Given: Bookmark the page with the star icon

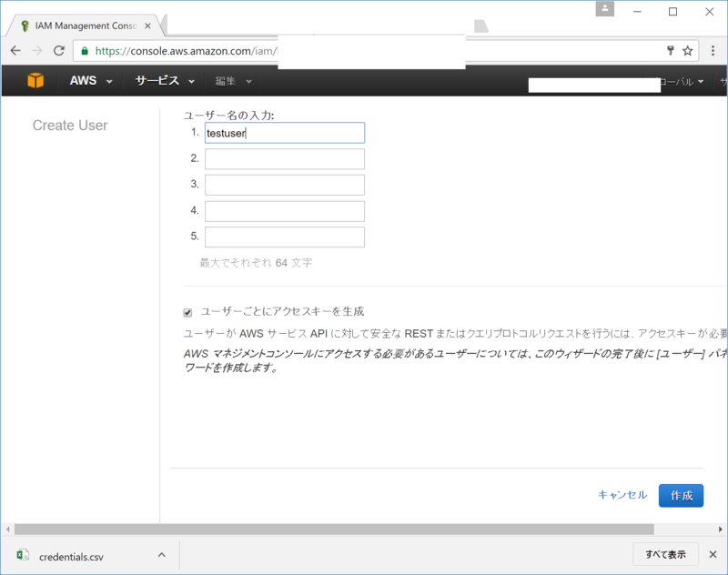Looking at the screenshot, I should point(689,51).
